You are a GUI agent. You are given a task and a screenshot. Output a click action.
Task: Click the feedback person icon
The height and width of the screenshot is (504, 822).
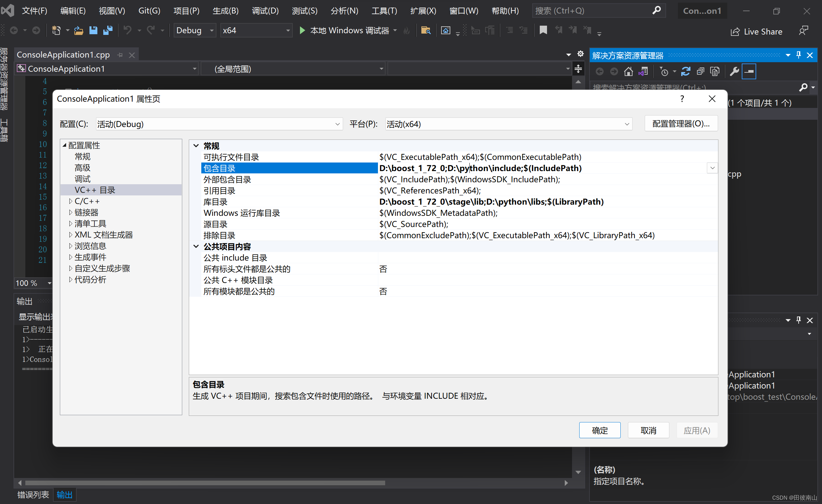click(804, 31)
